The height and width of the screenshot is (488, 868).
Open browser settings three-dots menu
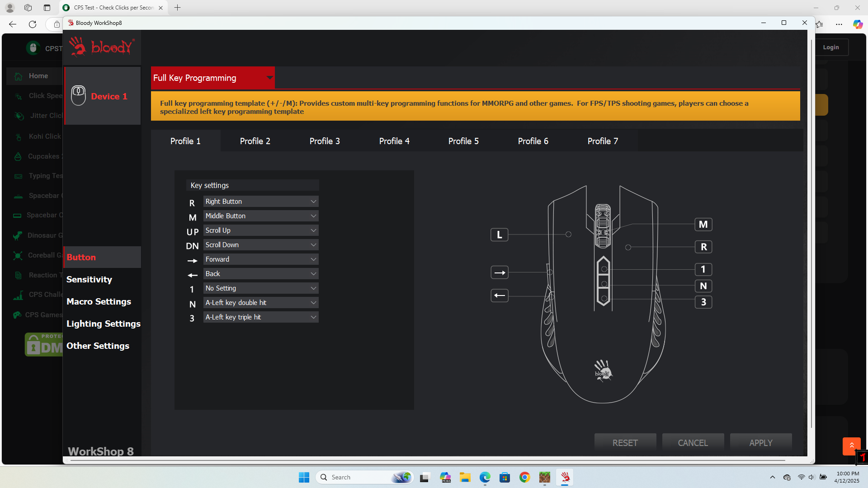coord(839,24)
